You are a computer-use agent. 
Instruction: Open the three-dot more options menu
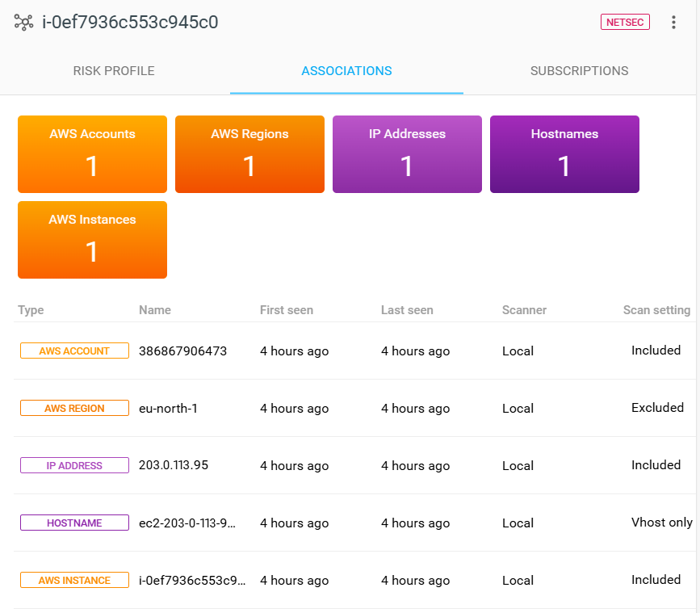tap(673, 23)
